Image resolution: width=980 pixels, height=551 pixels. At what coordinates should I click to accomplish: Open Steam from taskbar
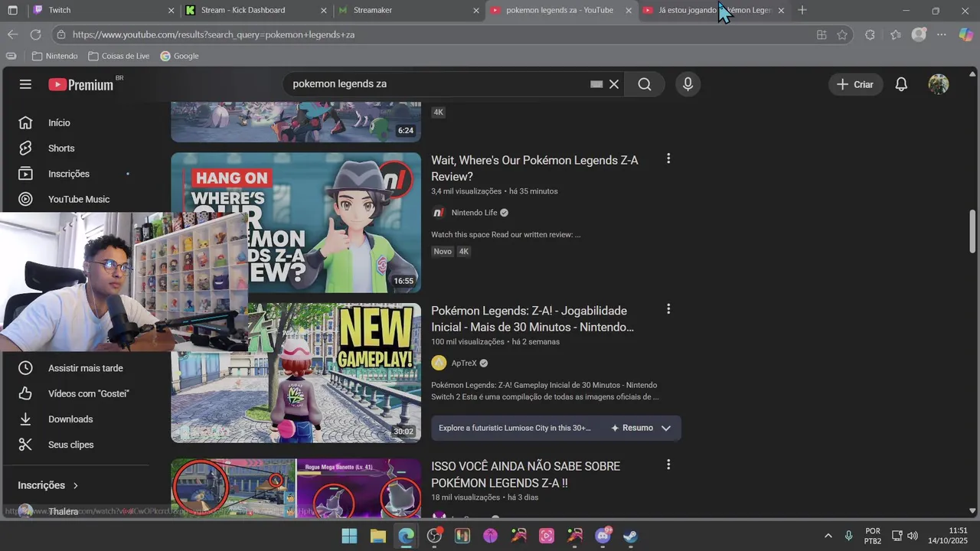click(x=631, y=536)
